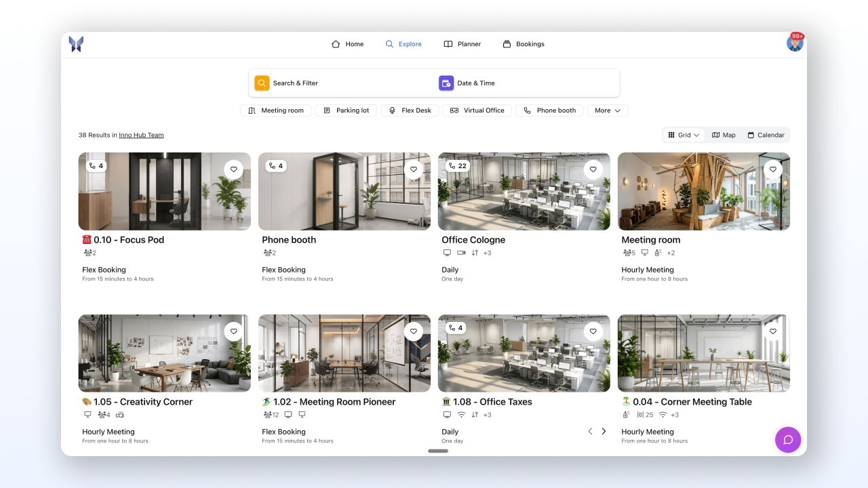868x488 pixels.
Task: Click the previous arrow on Office Taxes card
Action: tap(590, 431)
